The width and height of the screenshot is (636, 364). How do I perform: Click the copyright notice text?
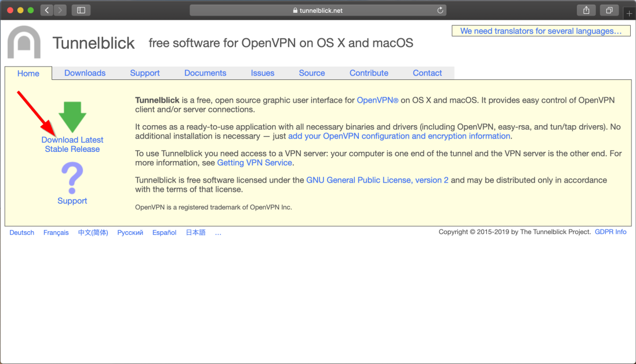tap(514, 232)
